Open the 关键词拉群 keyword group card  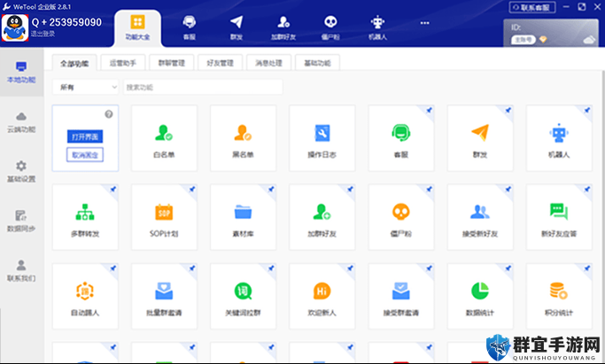[x=243, y=296]
